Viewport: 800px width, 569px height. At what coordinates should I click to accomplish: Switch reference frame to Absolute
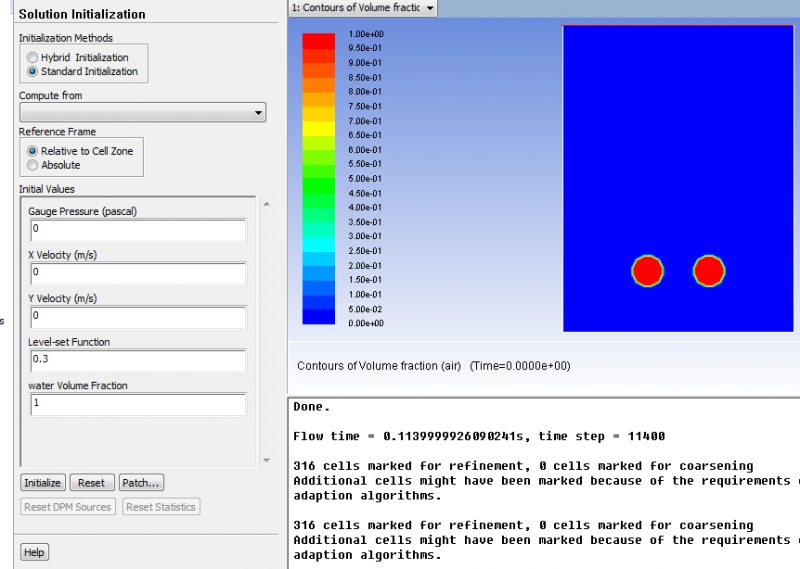pos(33,165)
